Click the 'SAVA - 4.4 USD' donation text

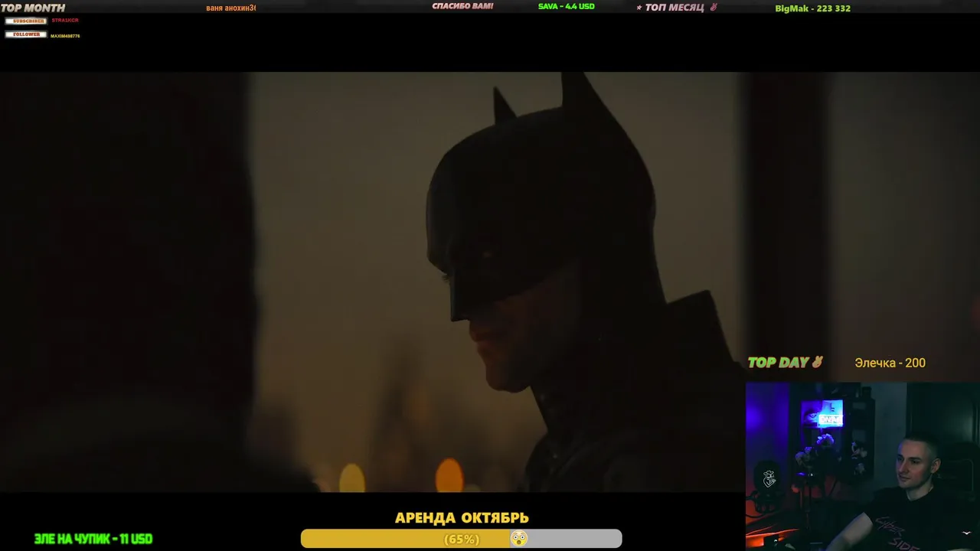(x=566, y=6)
